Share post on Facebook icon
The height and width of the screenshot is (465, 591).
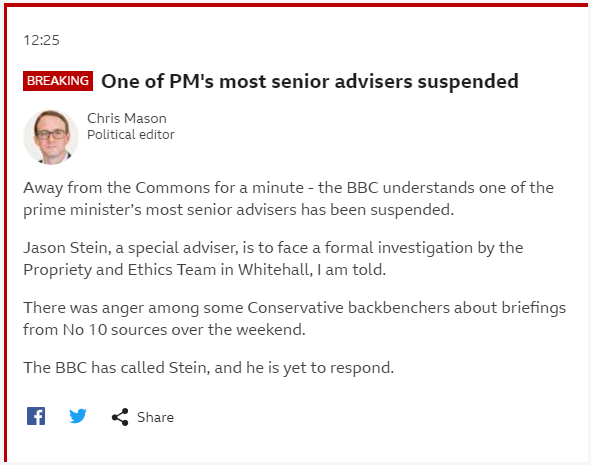pos(36,416)
